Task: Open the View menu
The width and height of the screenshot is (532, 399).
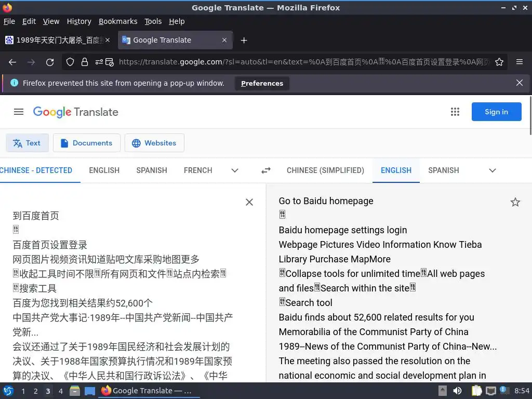Action: click(x=51, y=21)
